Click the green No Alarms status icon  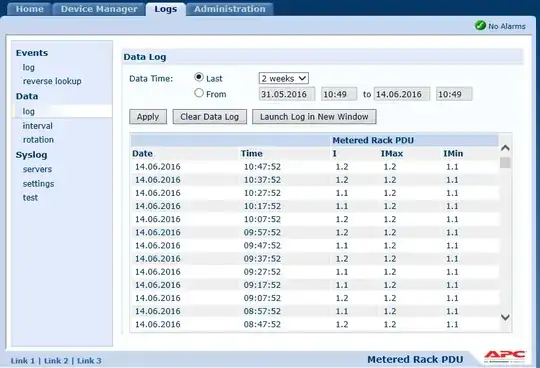tap(480, 25)
